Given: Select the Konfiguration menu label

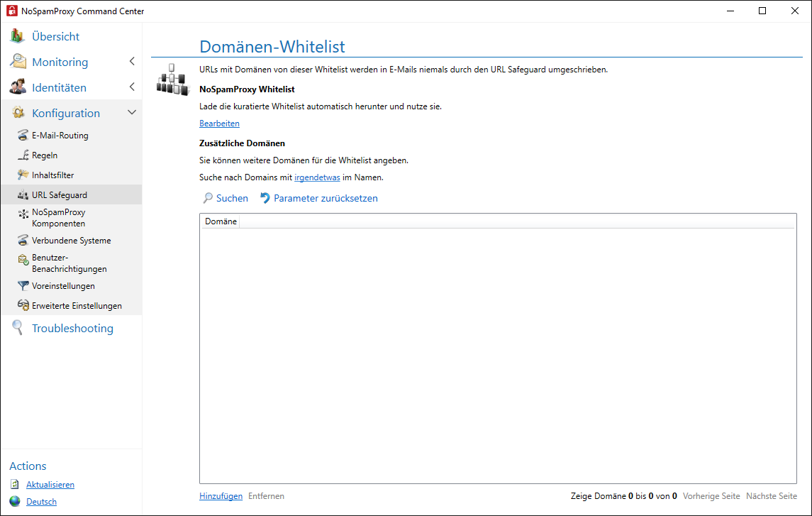Looking at the screenshot, I should [x=66, y=113].
